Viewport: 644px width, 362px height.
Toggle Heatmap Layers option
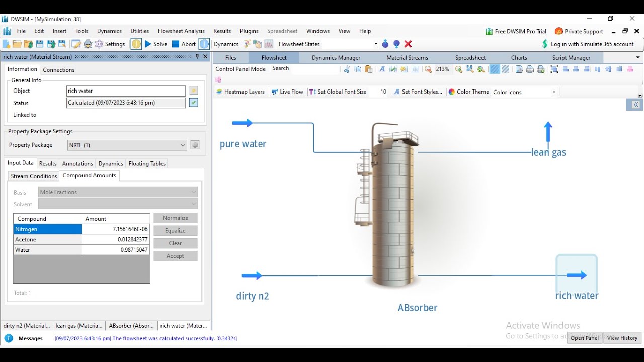coord(240,92)
